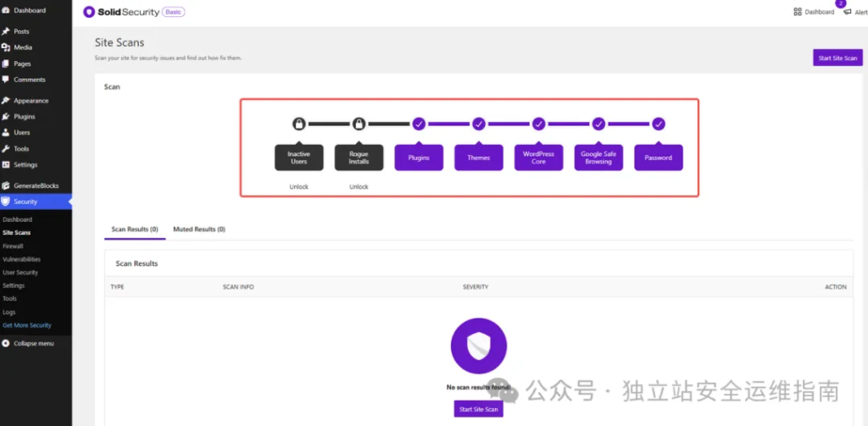The width and height of the screenshot is (868, 426).
Task: Open Dashboard in the Security submenu
Action: (17, 219)
